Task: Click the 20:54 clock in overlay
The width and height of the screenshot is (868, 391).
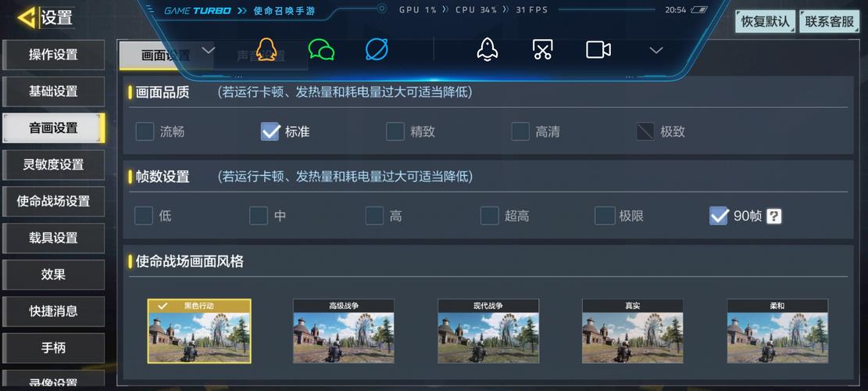Action: [675, 10]
